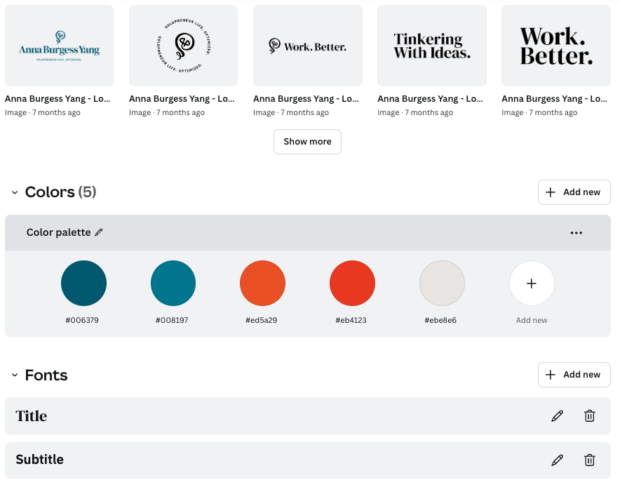Click the Colors (5) section heading

pos(60,192)
